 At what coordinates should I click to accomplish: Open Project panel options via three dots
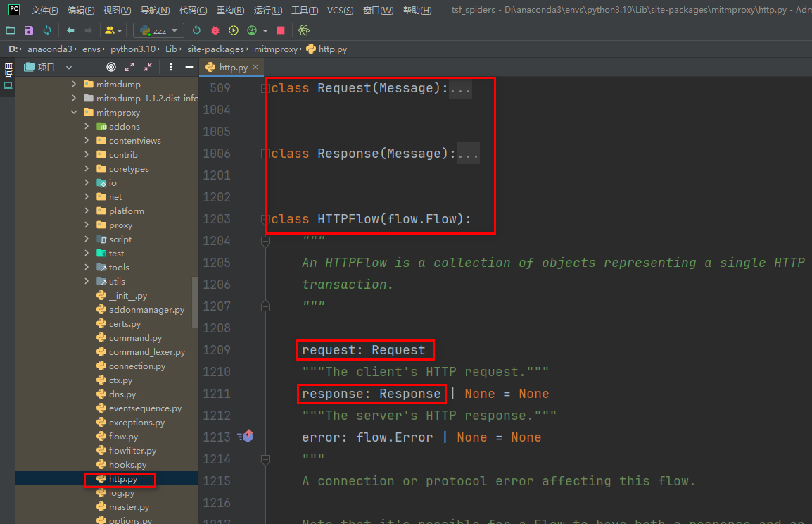coord(171,67)
